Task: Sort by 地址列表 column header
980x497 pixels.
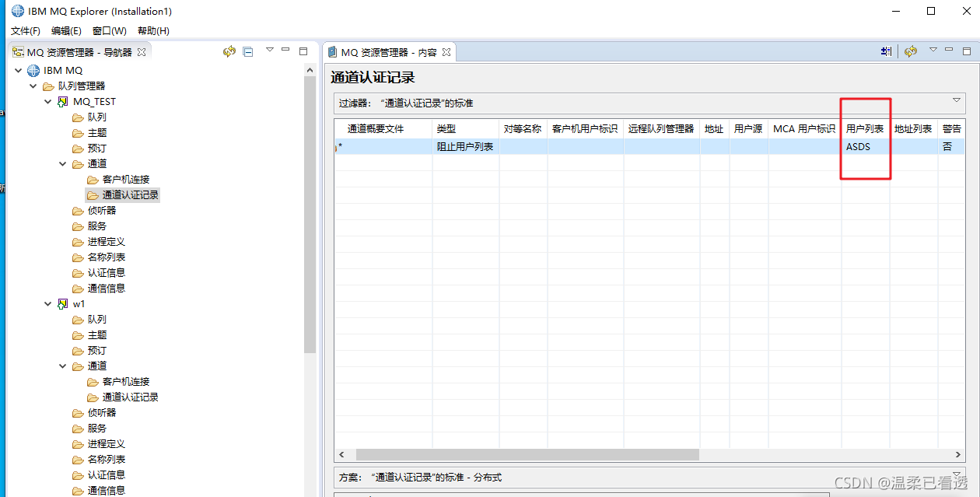Action: pos(914,129)
